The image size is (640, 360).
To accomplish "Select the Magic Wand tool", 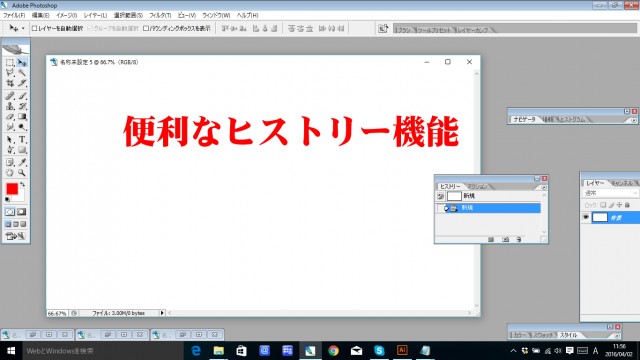I will tap(22, 73).
